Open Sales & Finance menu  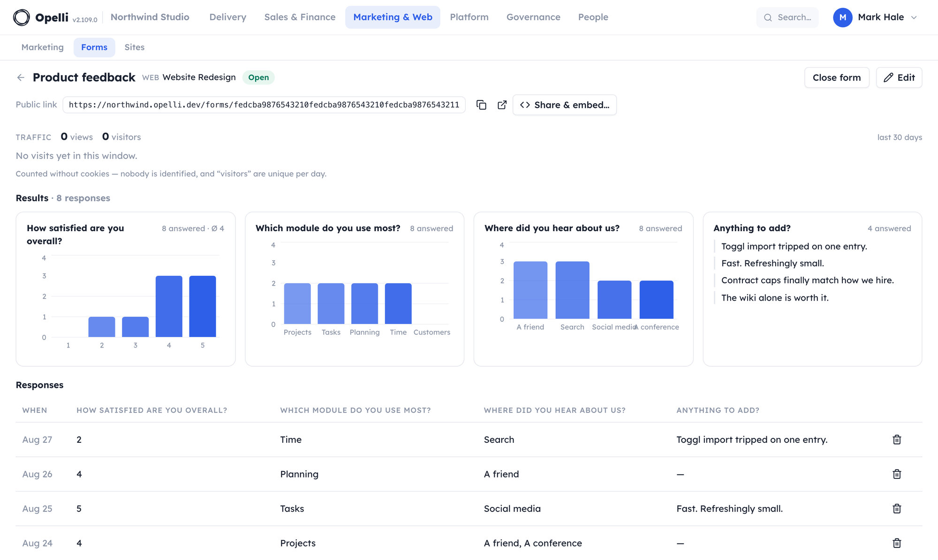300,17
